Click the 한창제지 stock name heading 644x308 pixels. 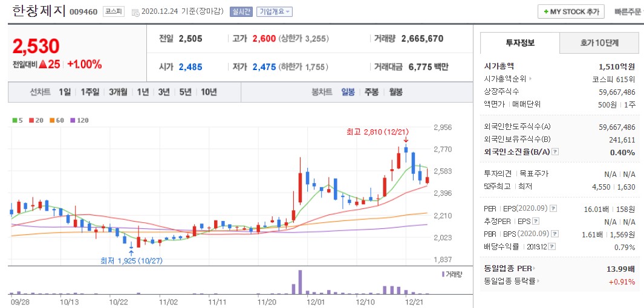tap(39, 11)
